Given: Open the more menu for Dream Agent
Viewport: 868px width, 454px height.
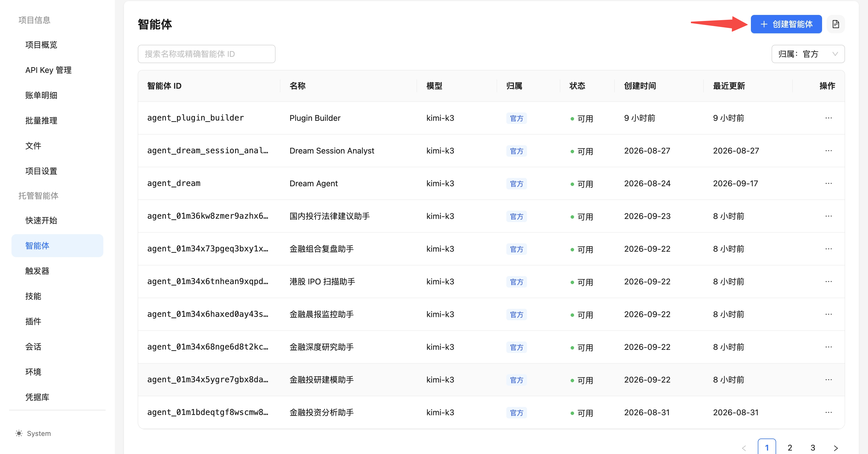Looking at the screenshot, I should (x=828, y=184).
